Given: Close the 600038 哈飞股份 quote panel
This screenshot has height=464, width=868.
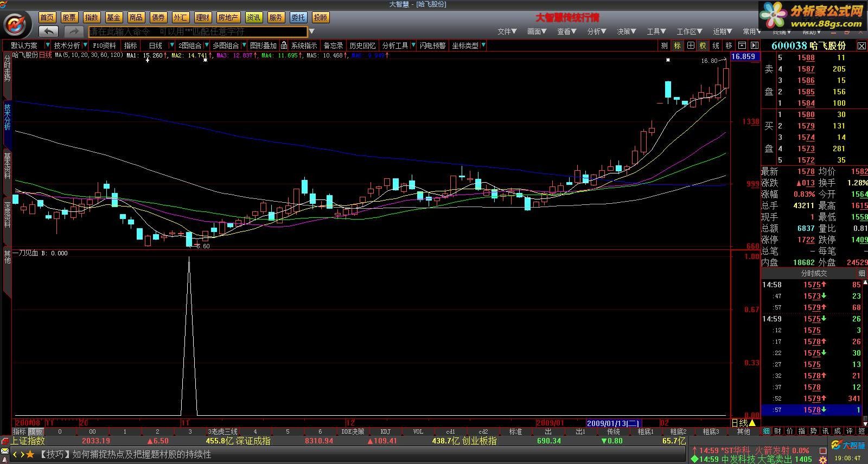Looking at the screenshot, I should (x=861, y=46).
